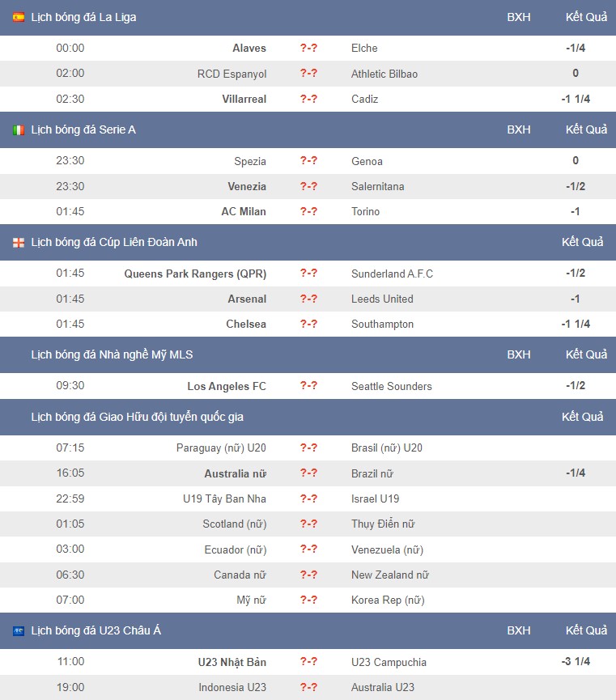616x700 pixels.
Task: Open Los Angeles FC team link
Action: 227,386
